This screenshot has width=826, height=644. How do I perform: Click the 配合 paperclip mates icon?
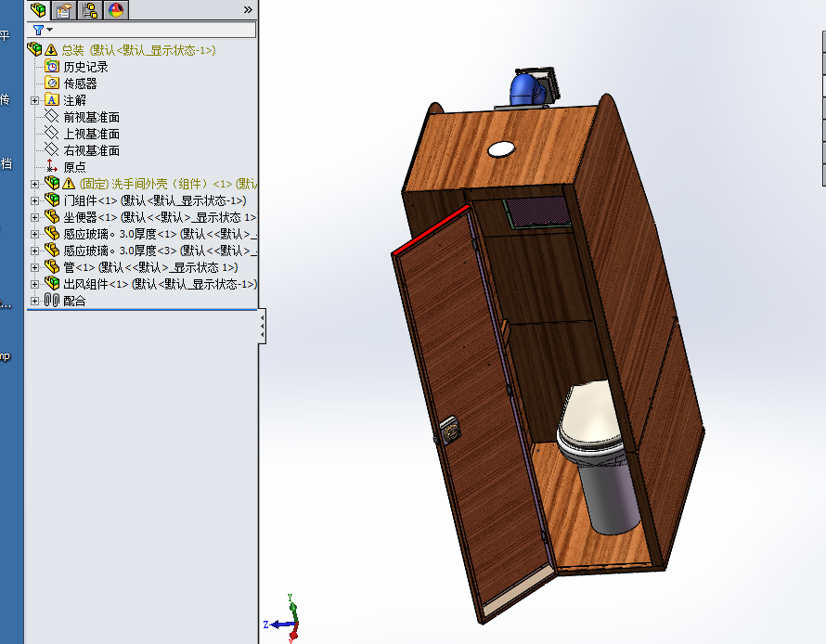coord(52,300)
